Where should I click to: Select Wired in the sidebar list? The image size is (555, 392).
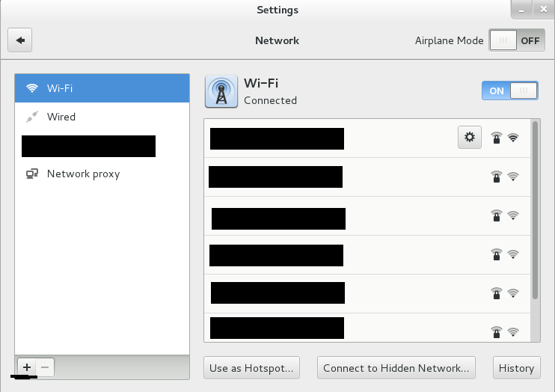coord(102,117)
